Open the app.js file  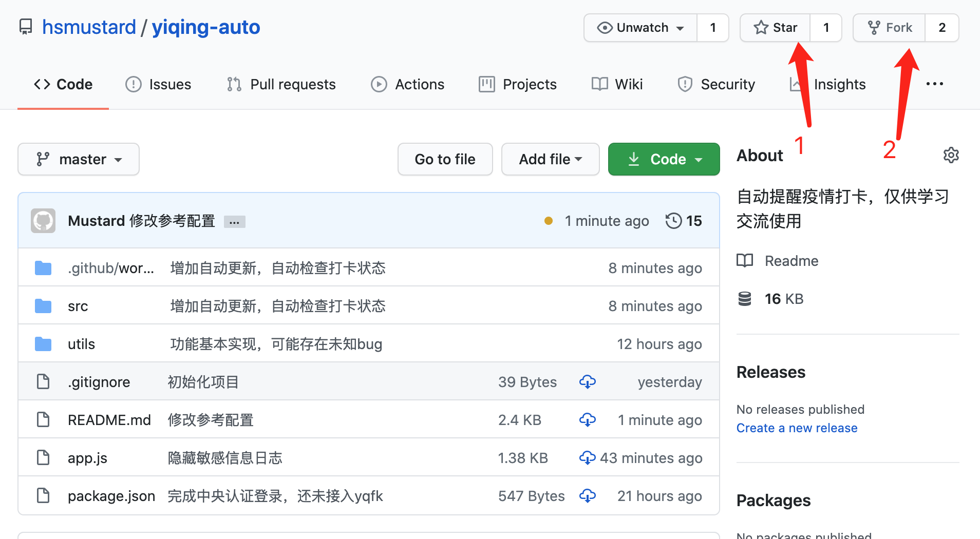(88, 458)
